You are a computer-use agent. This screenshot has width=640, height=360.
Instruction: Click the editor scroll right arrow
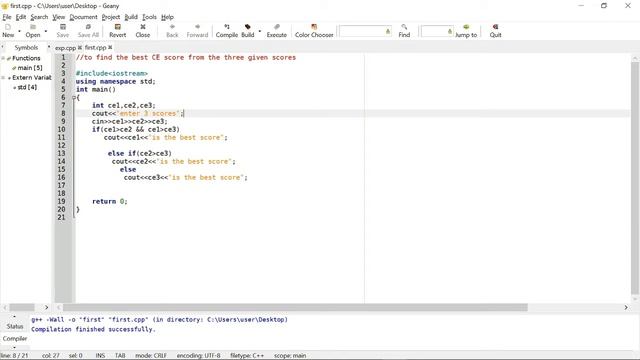pyautogui.click(x=626, y=307)
